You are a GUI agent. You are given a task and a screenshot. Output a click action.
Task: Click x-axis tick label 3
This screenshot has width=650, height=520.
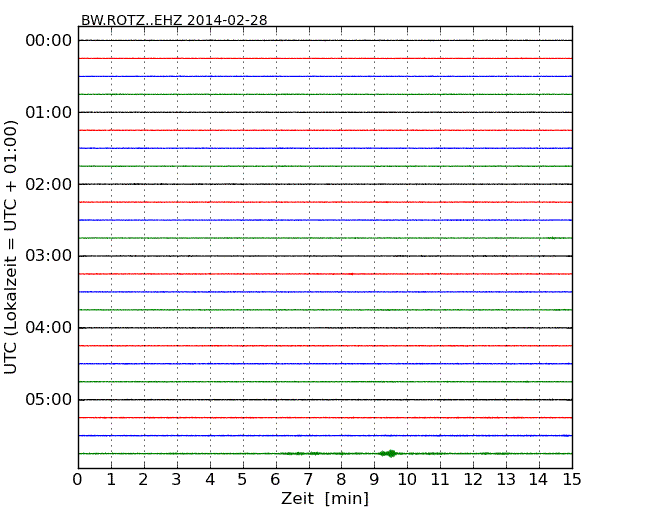point(177,480)
